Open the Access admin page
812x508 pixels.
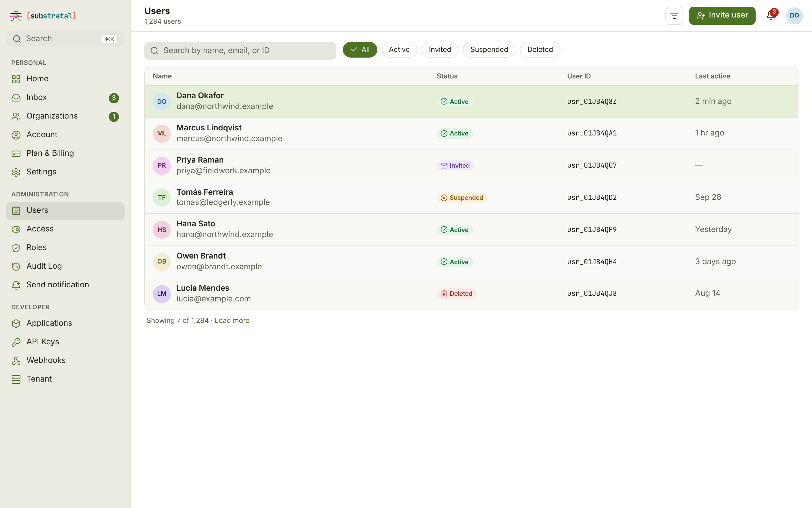tap(65, 229)
